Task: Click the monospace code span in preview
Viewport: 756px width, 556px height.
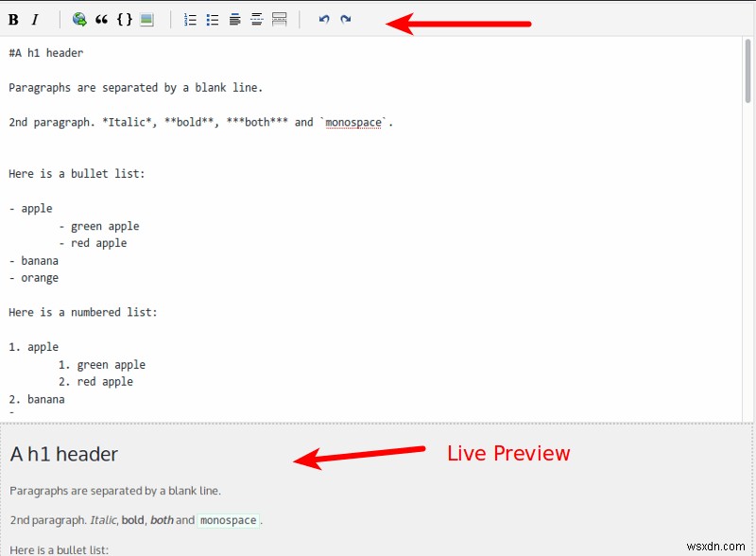Action: (x=230, y=520)
